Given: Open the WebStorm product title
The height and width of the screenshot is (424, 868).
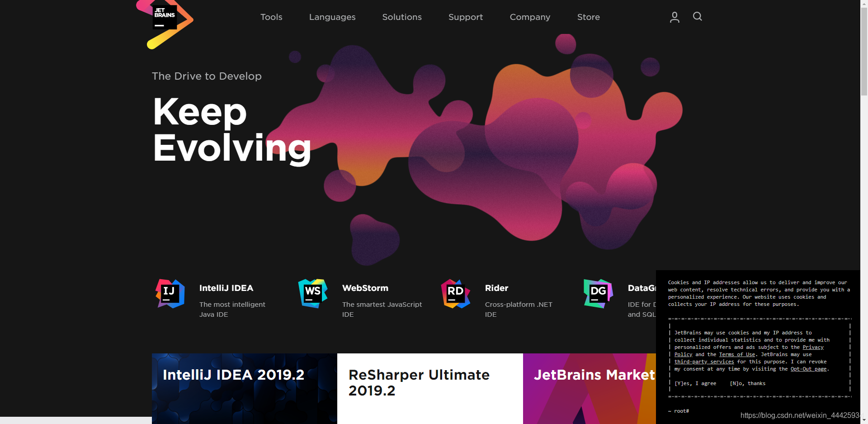Looking at the screenshot, I should [x=365, y=288].
